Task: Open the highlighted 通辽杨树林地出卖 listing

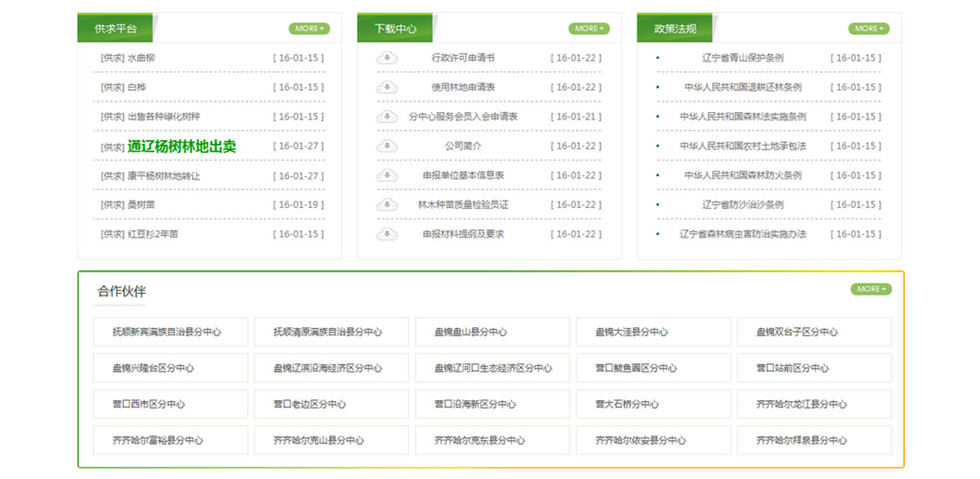Action: (182, 147)
